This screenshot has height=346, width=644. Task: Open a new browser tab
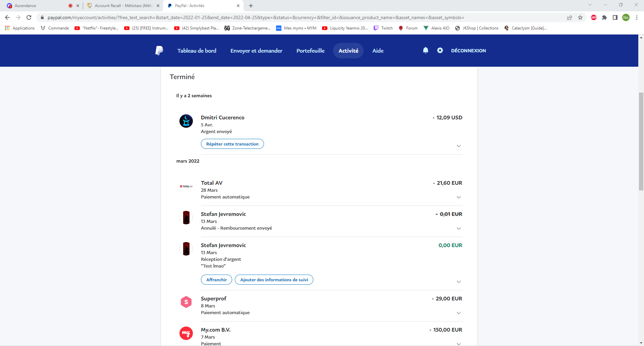(x=251, y=6)
